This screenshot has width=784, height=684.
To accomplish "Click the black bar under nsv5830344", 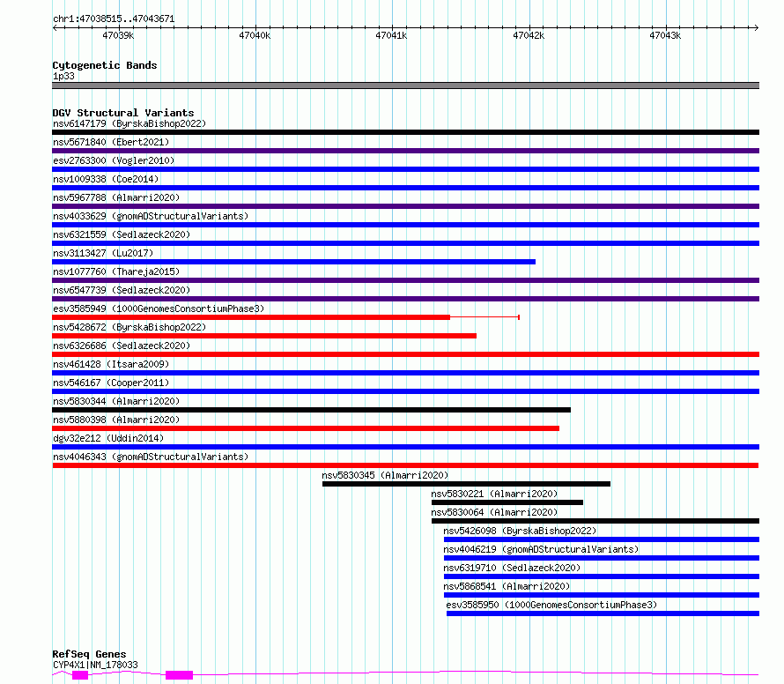I will (x=312, y=410).
